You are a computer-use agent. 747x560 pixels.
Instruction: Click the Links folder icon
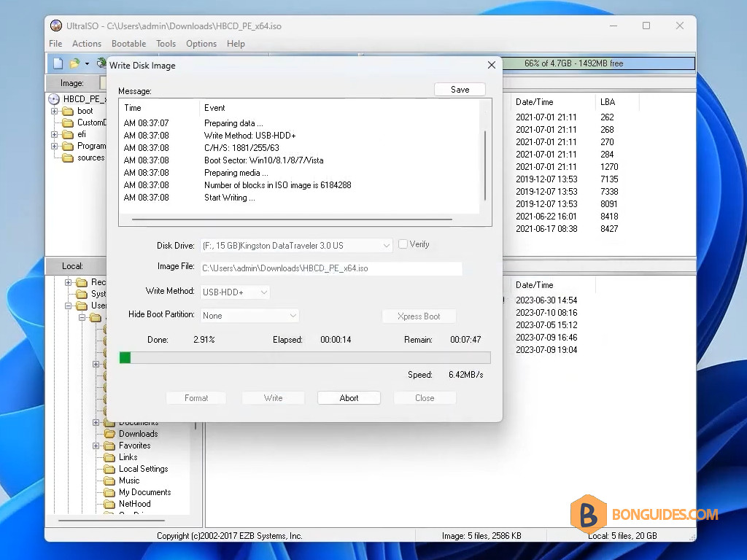click(x=110, y=457)
